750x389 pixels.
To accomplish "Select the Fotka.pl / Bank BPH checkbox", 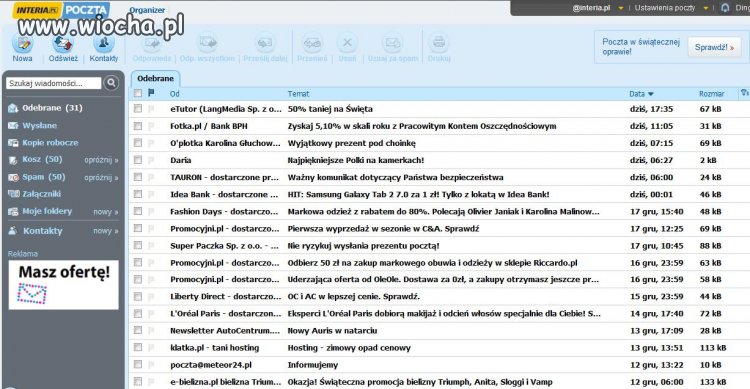I will click(138, 126).
